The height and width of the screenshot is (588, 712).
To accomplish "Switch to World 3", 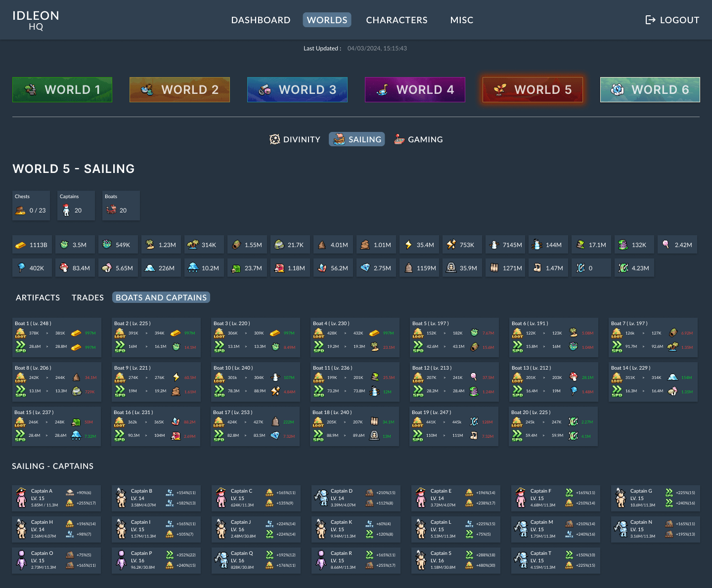I will point(297,89).
